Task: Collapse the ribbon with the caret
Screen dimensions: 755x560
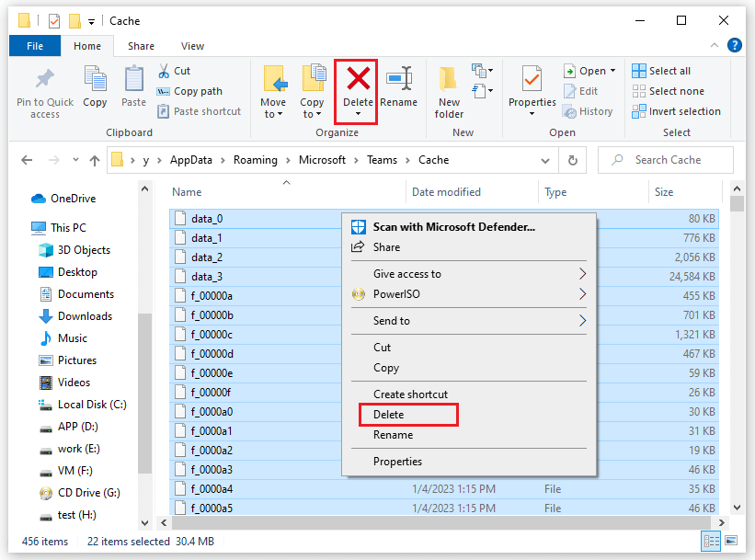Action: point(714,45)
